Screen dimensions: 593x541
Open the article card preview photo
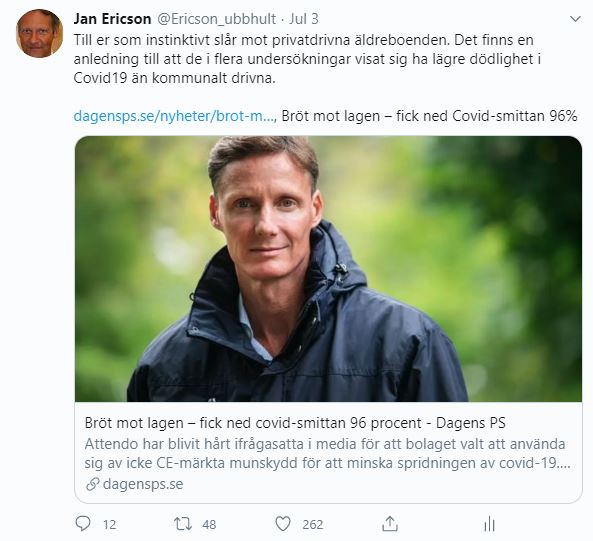[328, 269]
